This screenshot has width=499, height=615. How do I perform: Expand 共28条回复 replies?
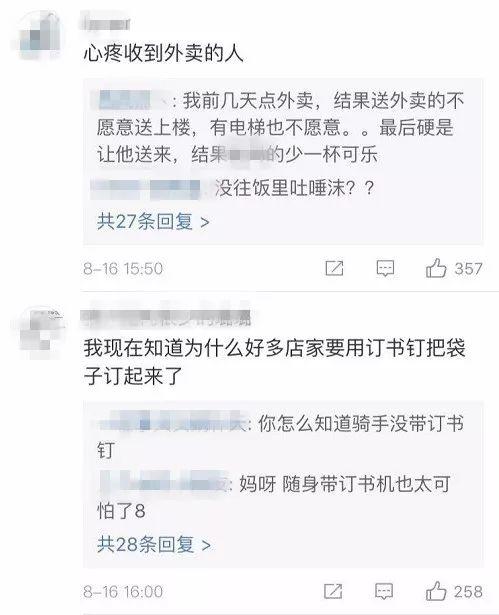(154, 544)
